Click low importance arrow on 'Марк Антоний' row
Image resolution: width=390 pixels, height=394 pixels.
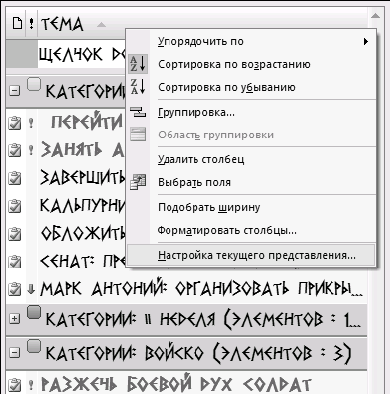pyautogui.click(x=31, y=289)
